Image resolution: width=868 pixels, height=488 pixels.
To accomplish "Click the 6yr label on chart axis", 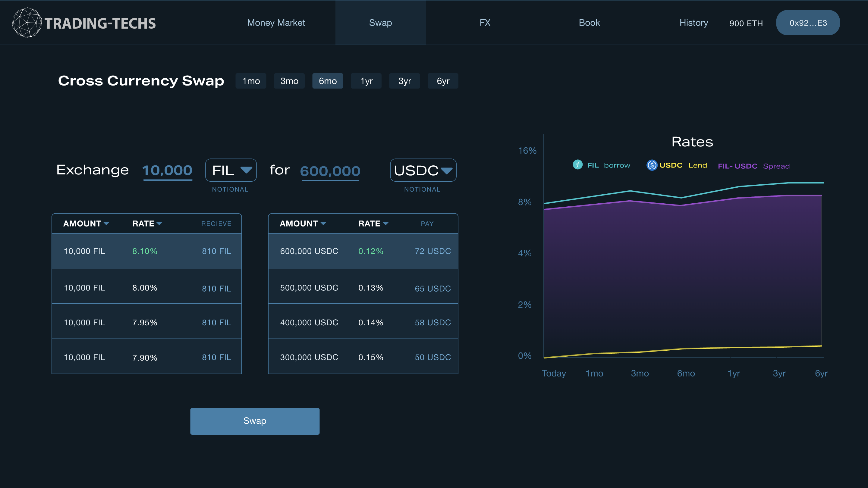I will (821, 374).
